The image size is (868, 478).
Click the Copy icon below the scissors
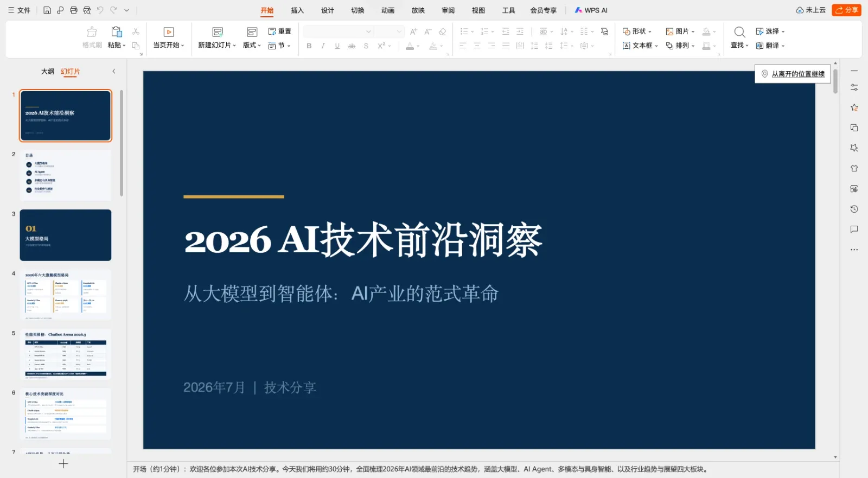(x=136, y=46)
